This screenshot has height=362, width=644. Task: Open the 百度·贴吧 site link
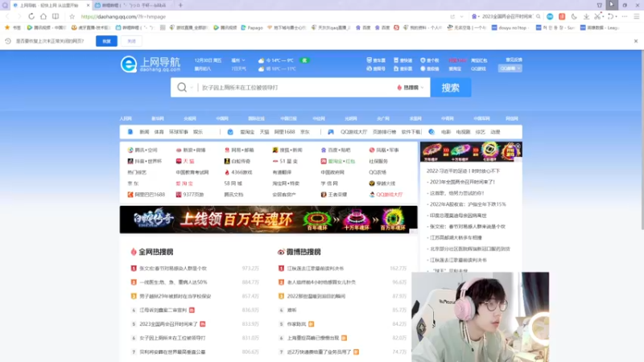[336, 150]
